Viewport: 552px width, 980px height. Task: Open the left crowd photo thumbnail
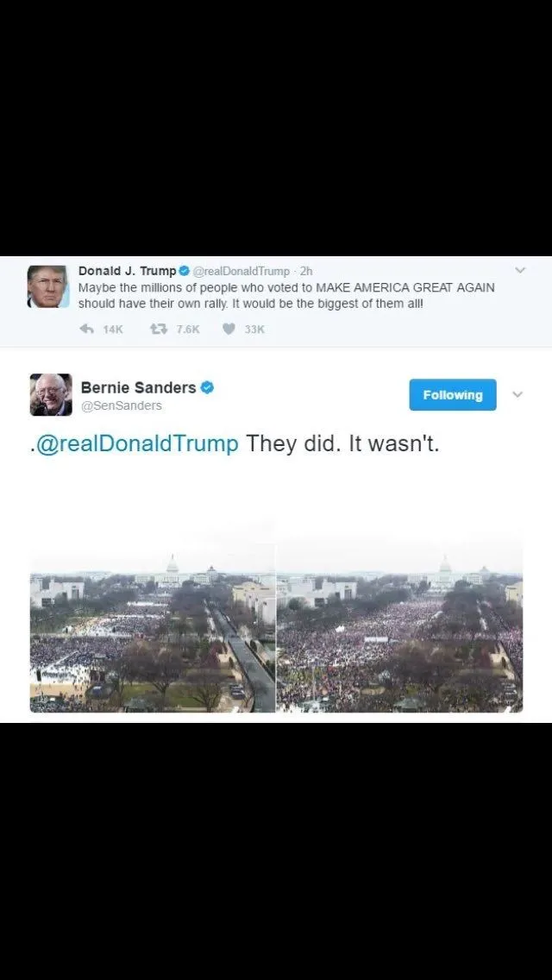click(x=153, y=632)
